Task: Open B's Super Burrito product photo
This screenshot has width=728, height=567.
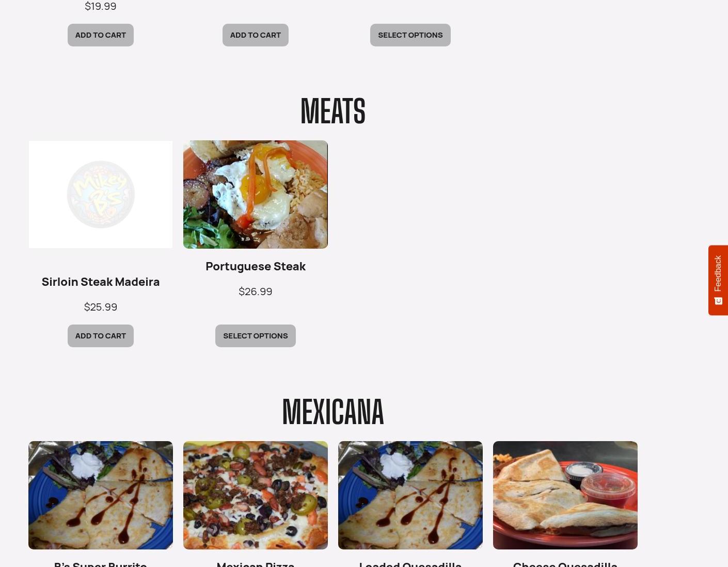Action: [x=101, y=495]
